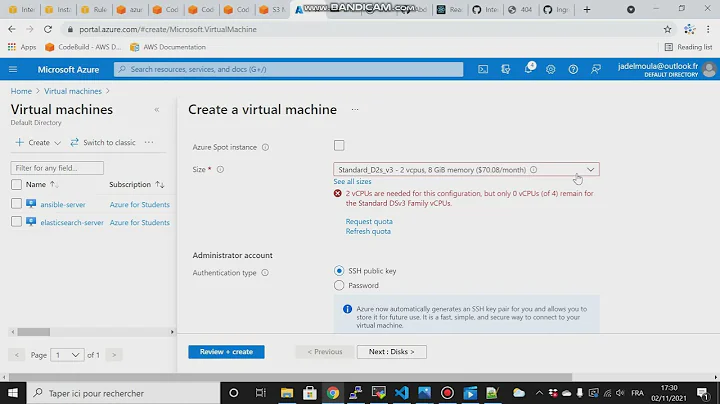This screenshot has width=720, height=404.
Task: Open CodeBuild - AWS bookmark
Action: pos(83,47)
